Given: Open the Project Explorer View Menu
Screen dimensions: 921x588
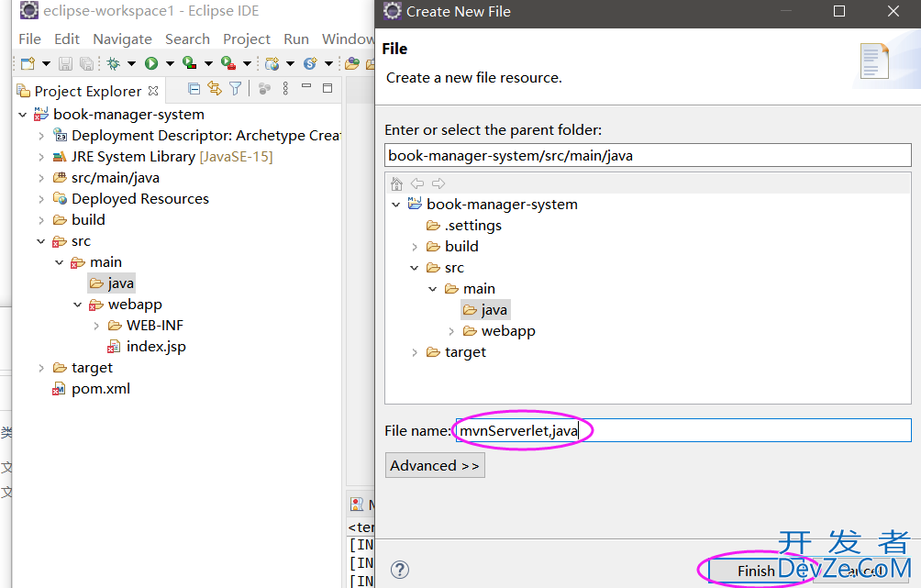Looking at the screenshot, I should [x=285, y=89].
